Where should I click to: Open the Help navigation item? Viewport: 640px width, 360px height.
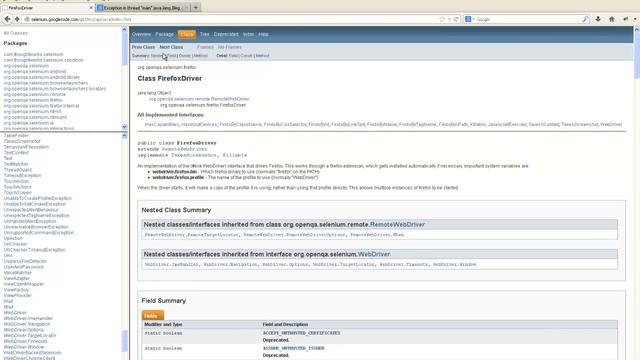tap(263, 34)
